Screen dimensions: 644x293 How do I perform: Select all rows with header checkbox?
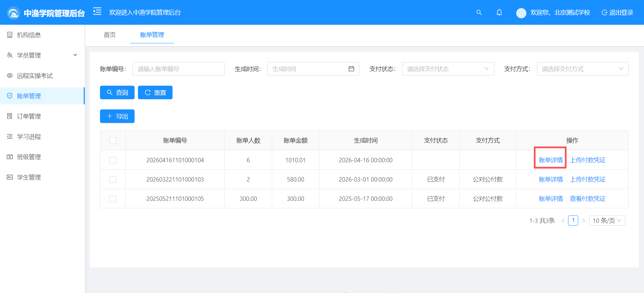[113, 141]
